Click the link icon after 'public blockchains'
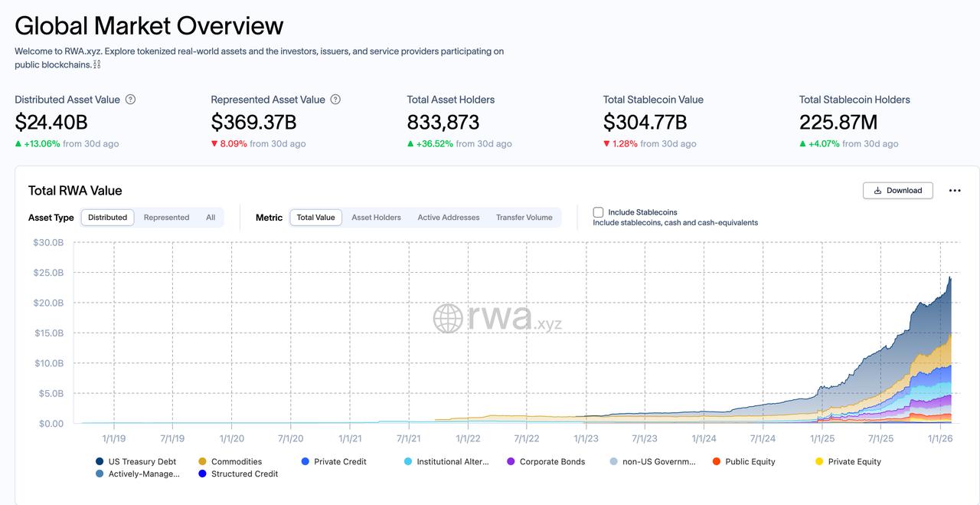Screen dimensions: 980x505 97,65
